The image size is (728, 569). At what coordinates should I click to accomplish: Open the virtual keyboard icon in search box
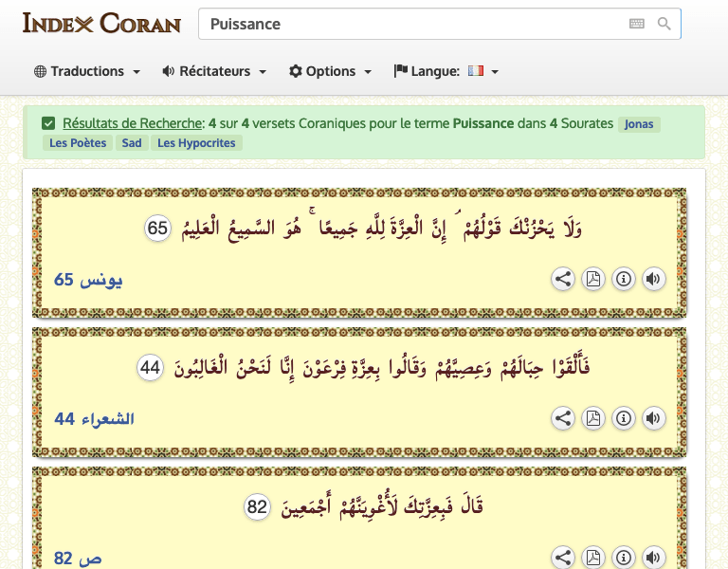coord(637,24)
